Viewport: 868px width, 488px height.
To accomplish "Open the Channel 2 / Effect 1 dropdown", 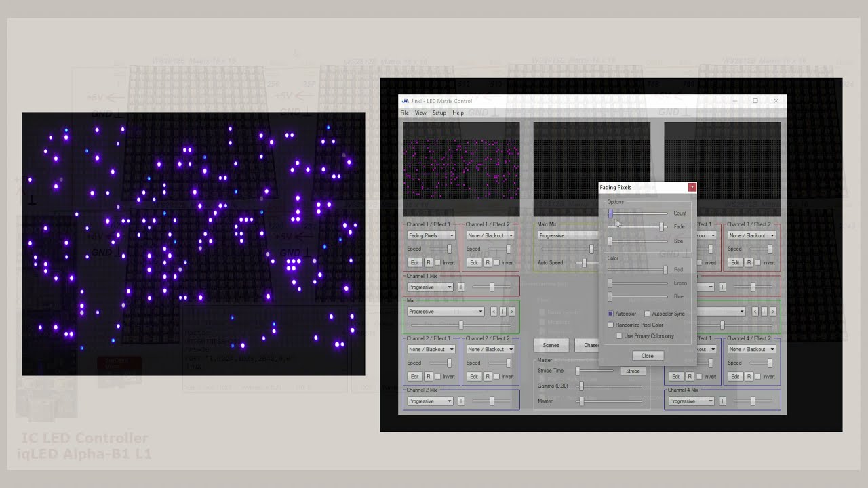I will coord(431,349).
